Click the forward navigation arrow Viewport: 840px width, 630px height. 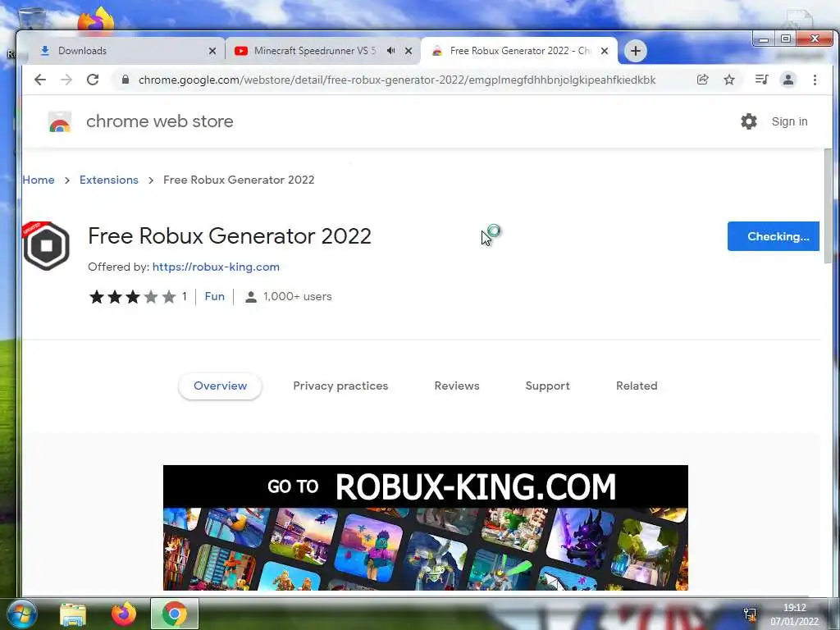click(x=66, y=80)
